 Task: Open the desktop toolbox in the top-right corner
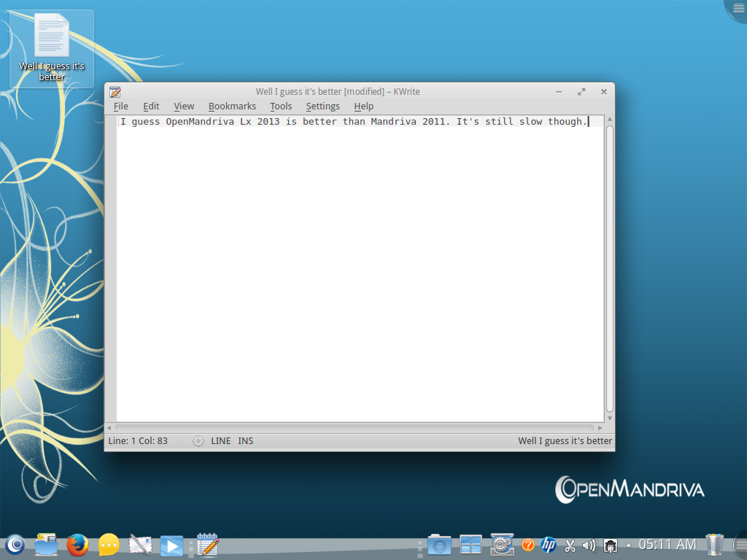(737, 9)
